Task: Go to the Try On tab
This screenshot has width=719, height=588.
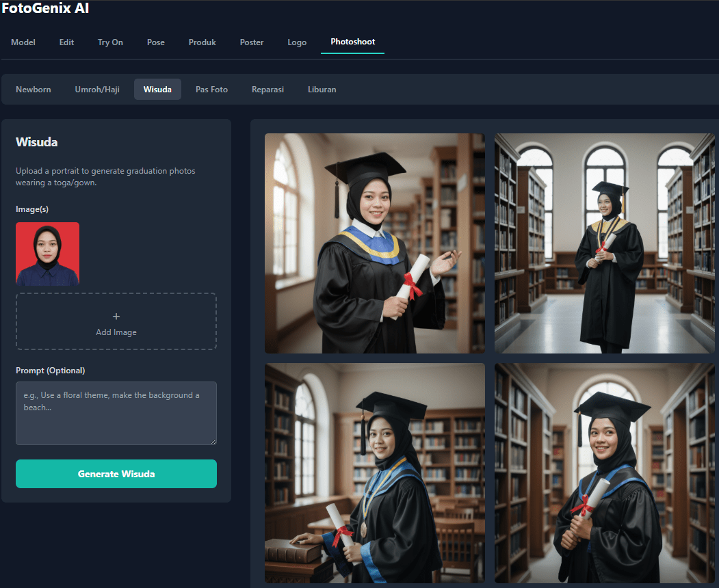Action: click(110, 42)
